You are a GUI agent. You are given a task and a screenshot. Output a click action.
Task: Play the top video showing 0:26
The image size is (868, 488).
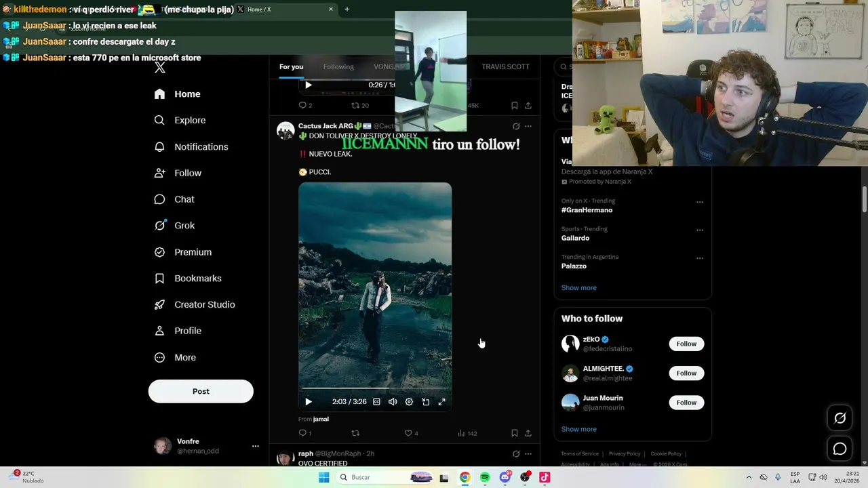coord(309,85)
